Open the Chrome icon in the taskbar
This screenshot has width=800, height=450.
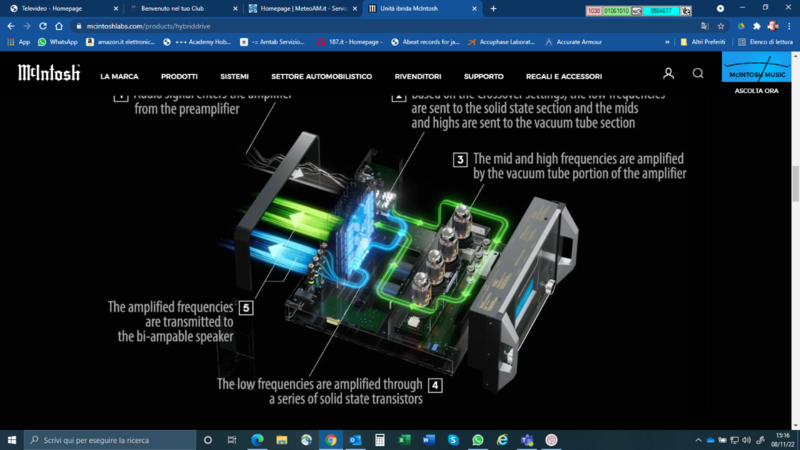click(x=330, y=440)
